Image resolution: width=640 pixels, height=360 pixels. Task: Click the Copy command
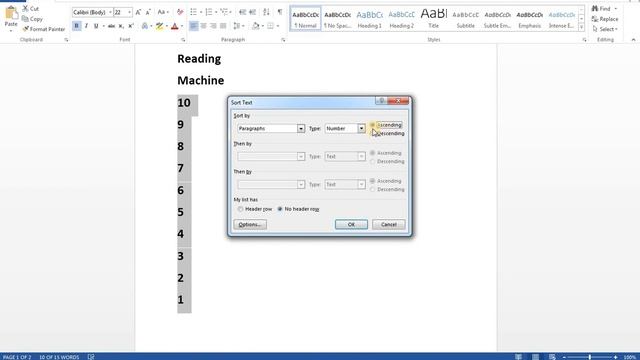[32, 19]
